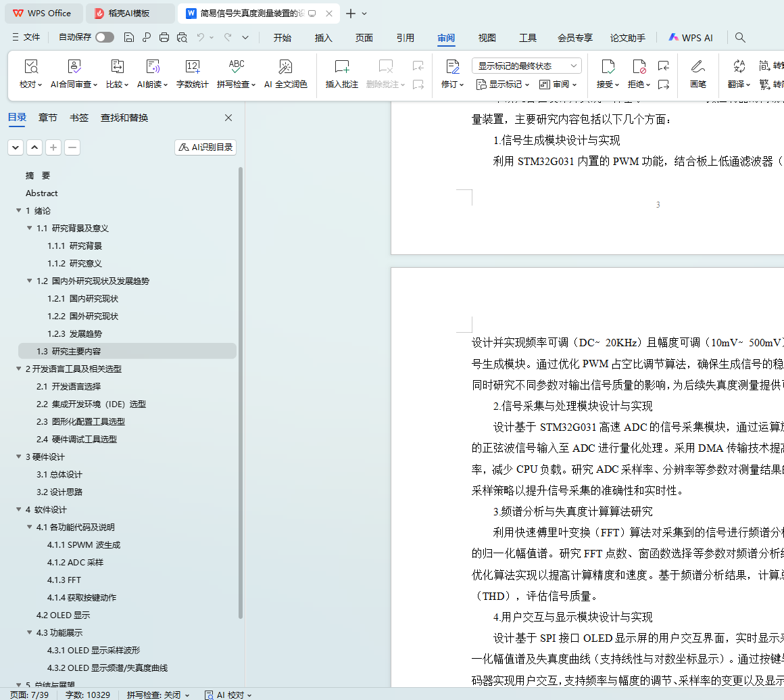The height and width of the screenshot is (700, 784).
Task: Click the 接受 accept changes icon
Action: pos(608,67)
